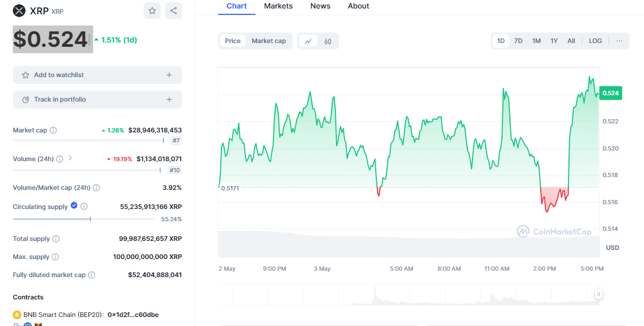The height and width of the screenshot is (326, 644).
Task: Open the Chart tab
Action: coord(237,6)
